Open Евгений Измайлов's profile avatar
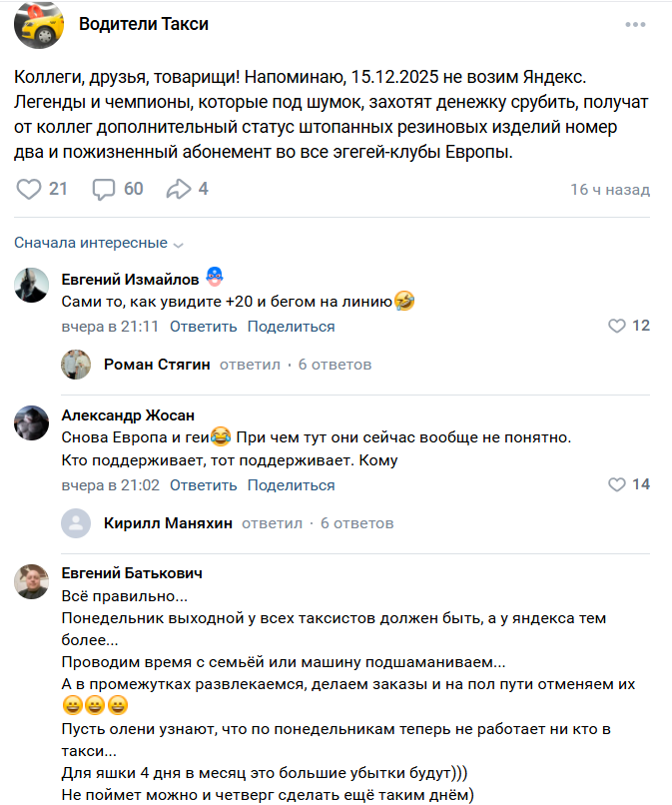672x805 pixels. 32,285
